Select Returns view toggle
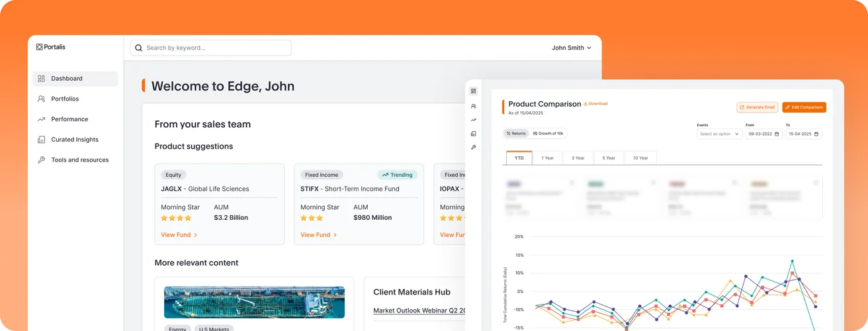868x331 pixels. pyautogui.click(x=516, y=134)
